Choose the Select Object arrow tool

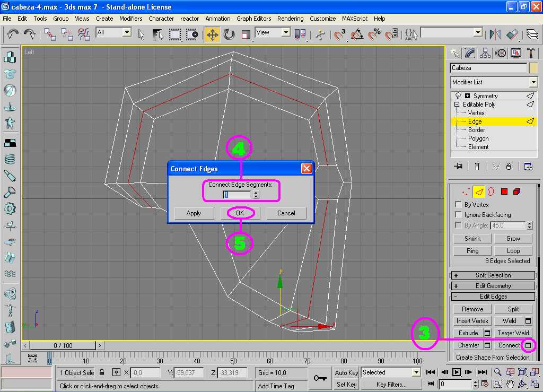[x=141, y=34]
